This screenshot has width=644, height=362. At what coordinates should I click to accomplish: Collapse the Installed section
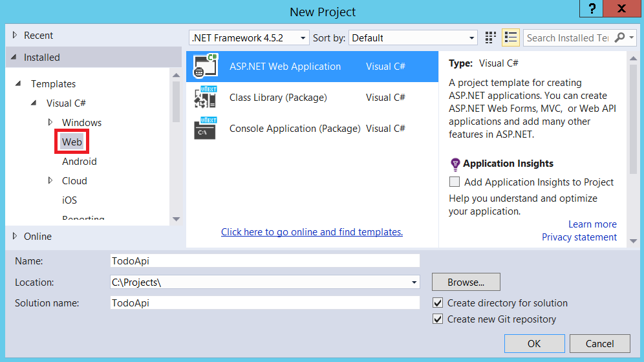(14, 58)
